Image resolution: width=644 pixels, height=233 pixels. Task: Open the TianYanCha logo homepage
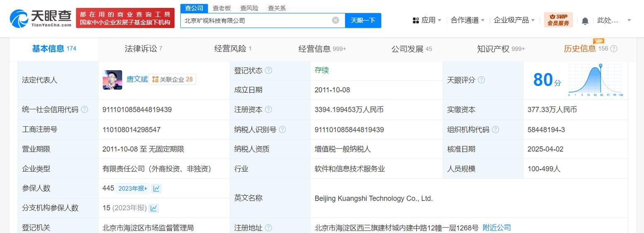41,18
